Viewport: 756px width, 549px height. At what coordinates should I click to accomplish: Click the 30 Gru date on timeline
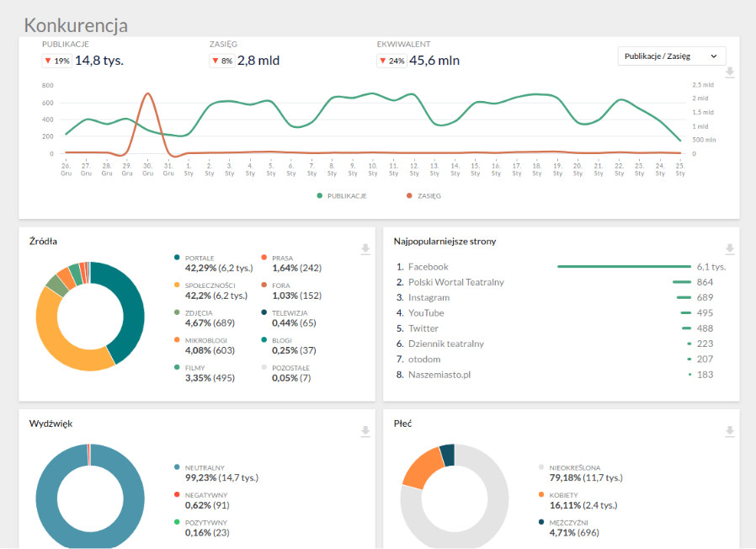(147, 169)
